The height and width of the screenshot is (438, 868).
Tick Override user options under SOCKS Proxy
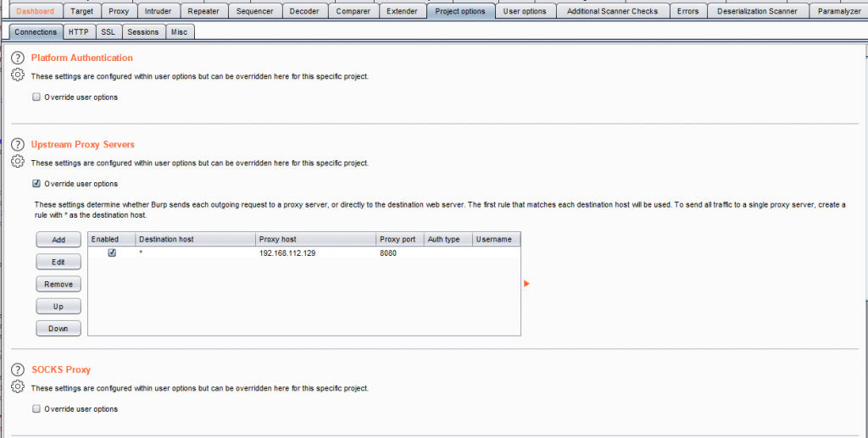[x=36, y=409]
